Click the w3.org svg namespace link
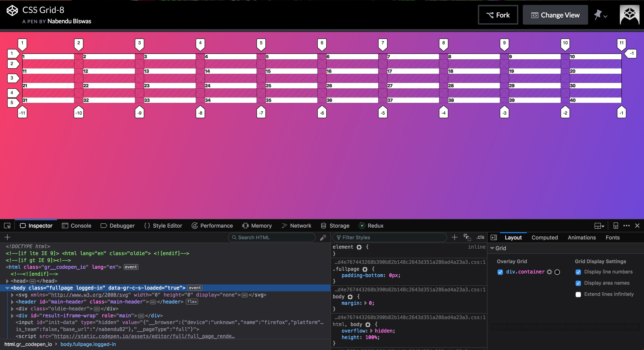 [89, 295]
